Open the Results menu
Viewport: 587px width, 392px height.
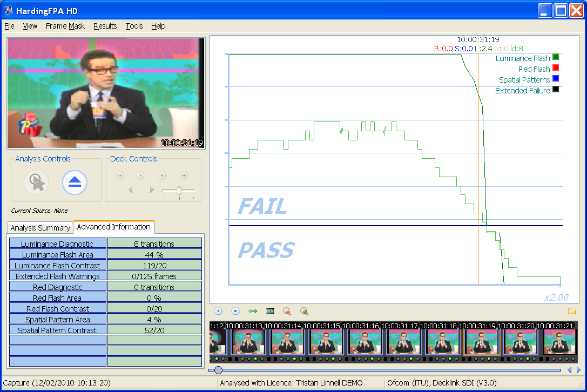click(x=105, y=26)
